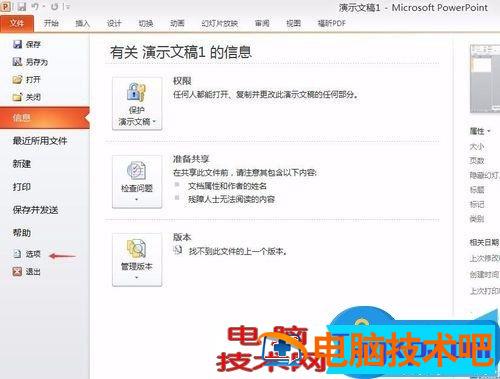Image resolution: width=500 pixels, height=379 pixels.
Task: Open the 管理版本 dropdown button
Action: [137, 260]
